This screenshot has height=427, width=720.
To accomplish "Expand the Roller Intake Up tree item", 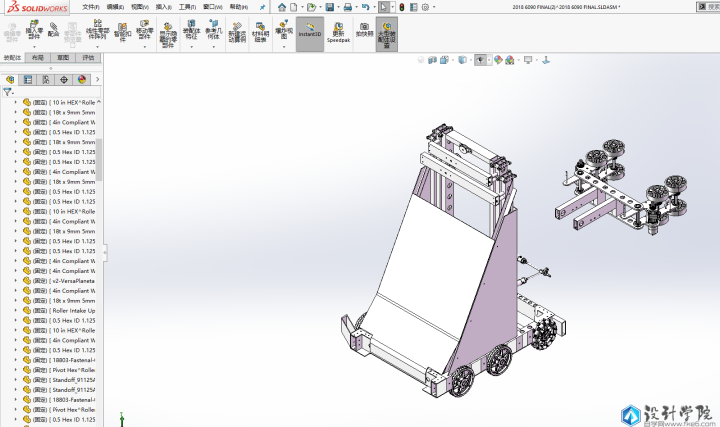I will [x=16, y=310].
